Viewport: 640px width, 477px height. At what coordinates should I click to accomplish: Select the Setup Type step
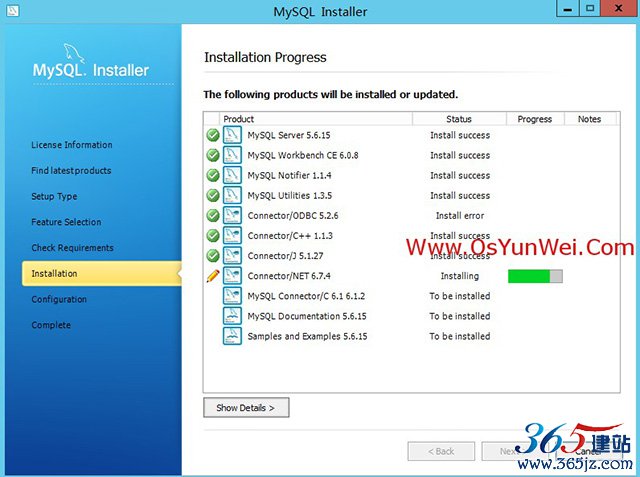point(54,196)
